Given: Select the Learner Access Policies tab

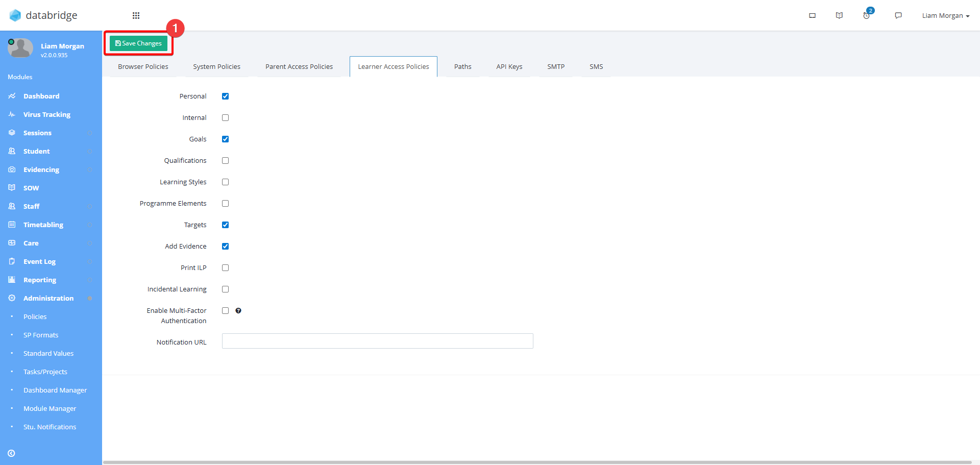Looking at the screenshot, I should 394,66.
